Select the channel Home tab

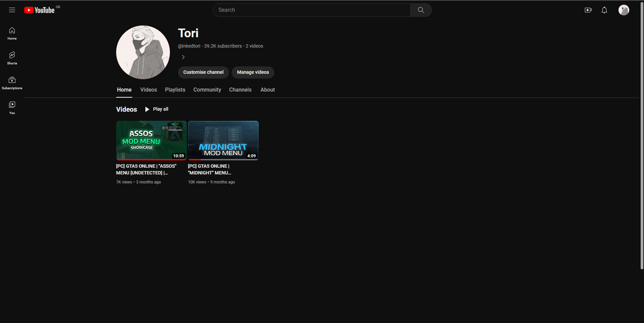tap(124, 90)
